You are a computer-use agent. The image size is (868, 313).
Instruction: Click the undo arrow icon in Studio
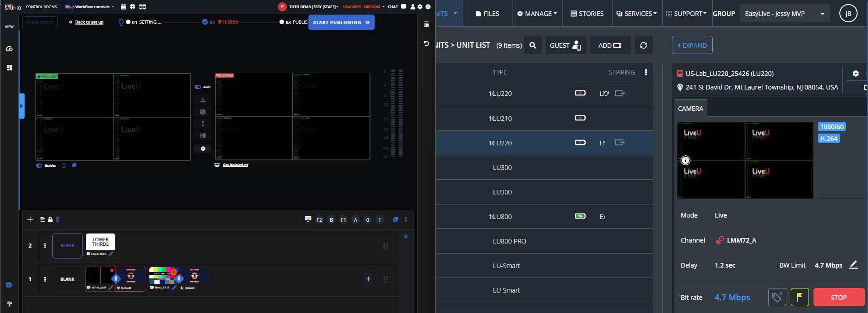tap(426, 44)
